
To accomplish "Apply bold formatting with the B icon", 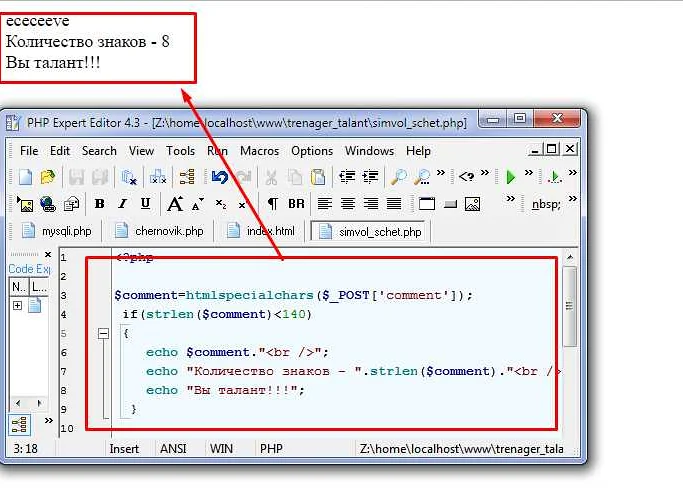I will click(x=100, y=203).
